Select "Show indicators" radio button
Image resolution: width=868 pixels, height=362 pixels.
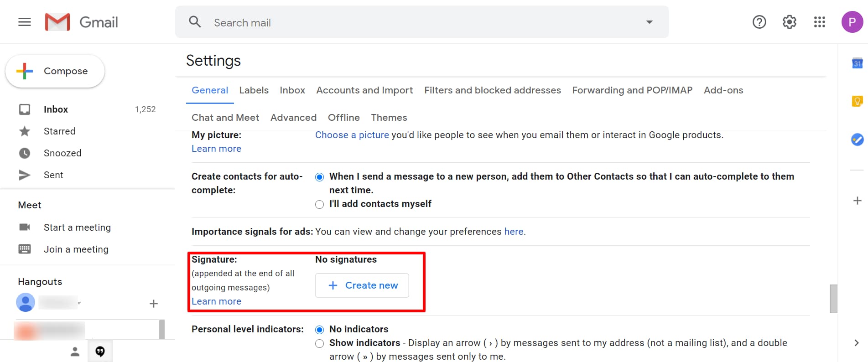coord(319,343)
